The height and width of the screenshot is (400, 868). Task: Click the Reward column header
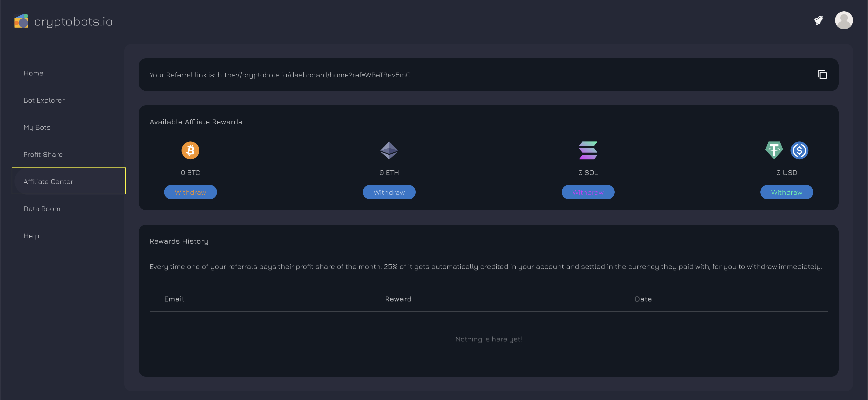[x=398, y=299]
